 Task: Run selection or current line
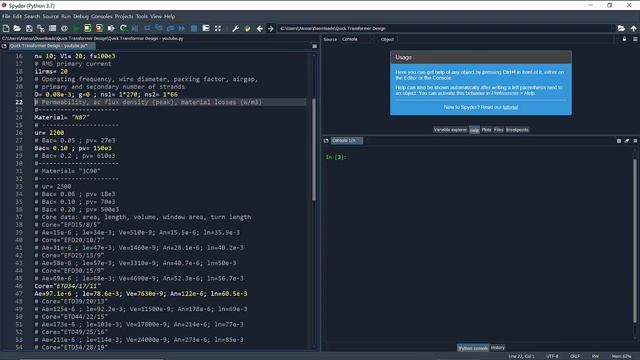[x=111, y=28]
